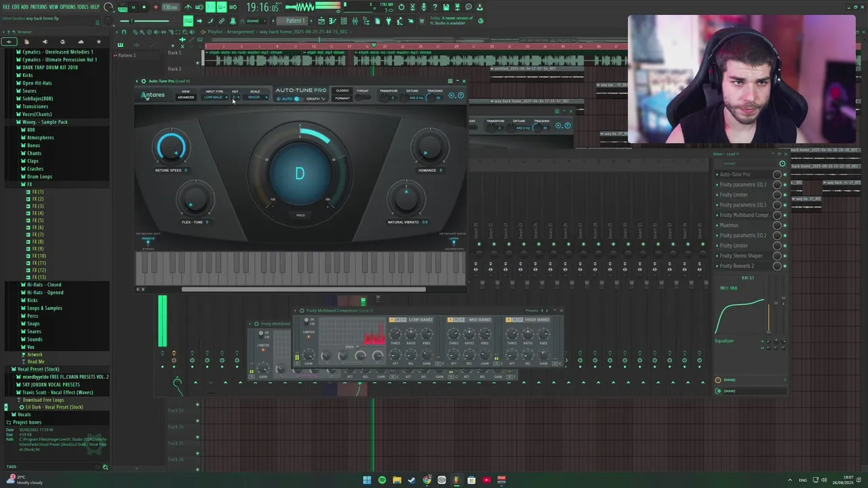Screen dimensions: 868x488
Task: Click the ADVANCED view button
Action: (x=185, y=98)
